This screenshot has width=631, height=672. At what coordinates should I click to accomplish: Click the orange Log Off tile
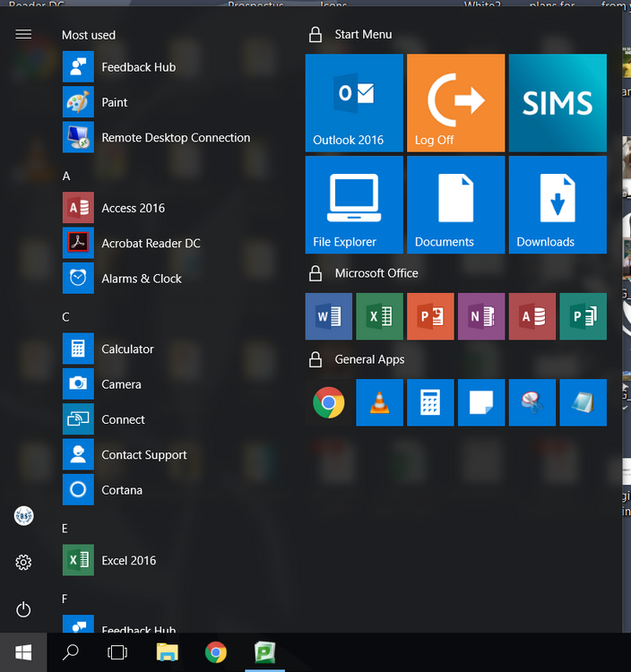[x=455, y=103]
